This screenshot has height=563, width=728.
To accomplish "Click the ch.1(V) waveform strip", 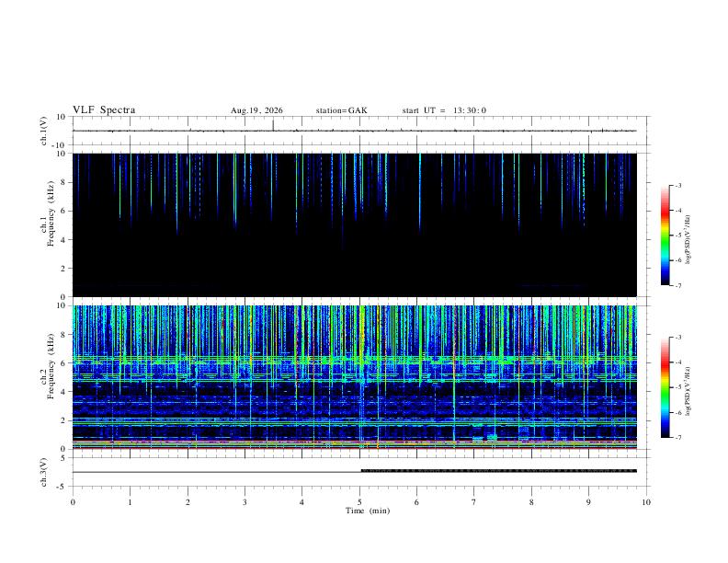I will pos(355,131).
